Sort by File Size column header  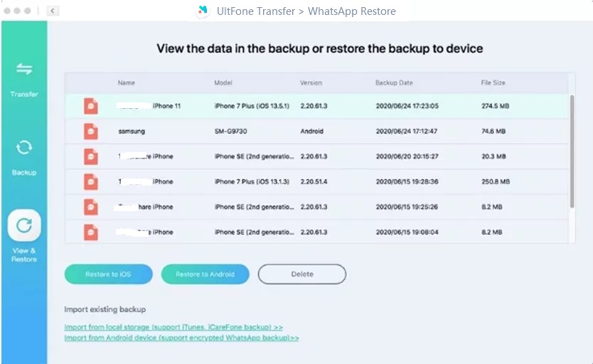493,83
